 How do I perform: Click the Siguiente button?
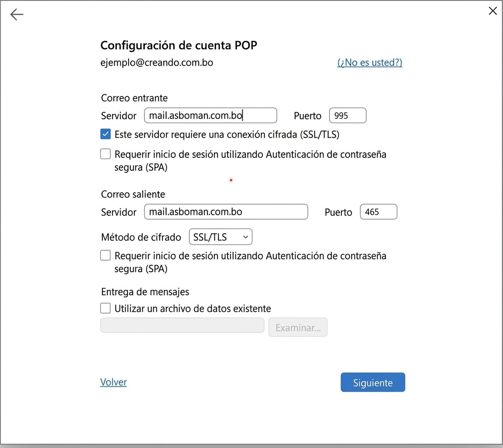click(x=373, y=382)
